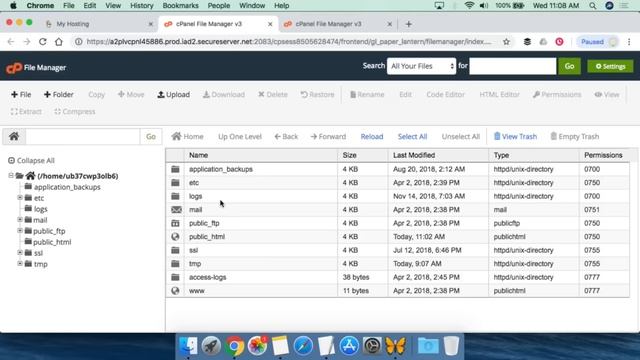
Task: Switch to the My Hosting tab
Action: pos(98,24)
